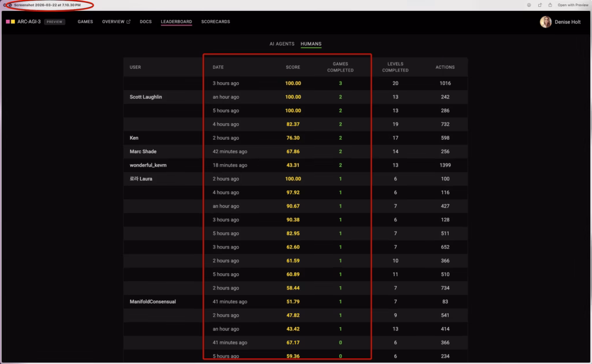Click the external link icon beside Overview

click(x=128, y=22)
